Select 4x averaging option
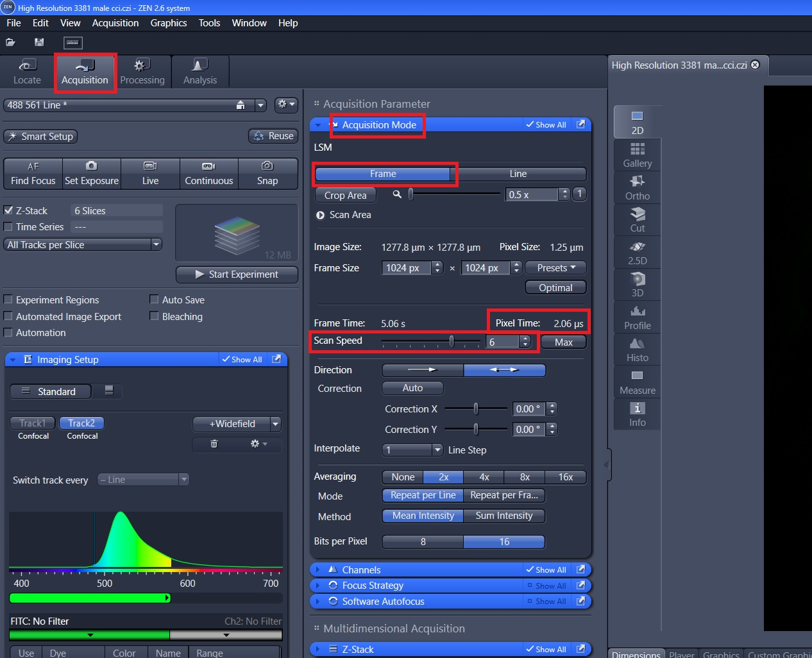The image size is (812, 658). click(x=484, y=477)
